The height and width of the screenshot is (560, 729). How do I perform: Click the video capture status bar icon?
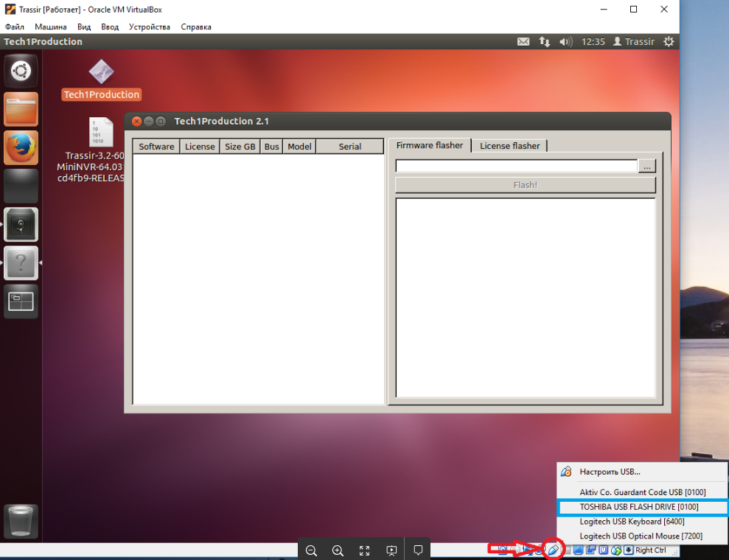click(590, 550)
